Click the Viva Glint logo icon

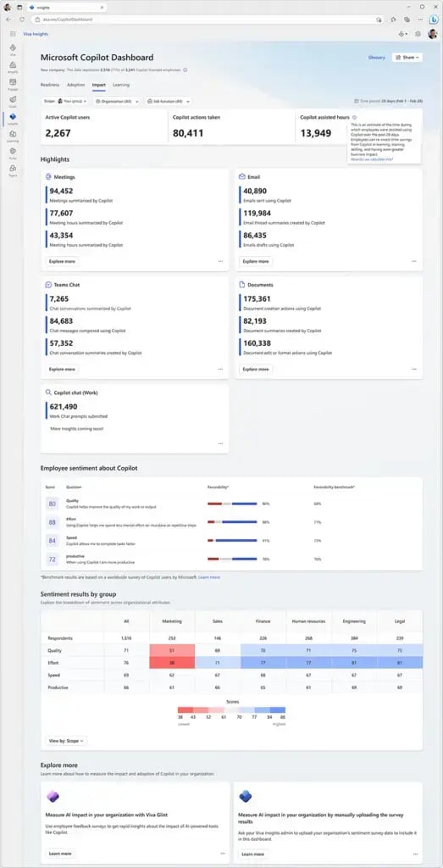click(x=53, y=797)
